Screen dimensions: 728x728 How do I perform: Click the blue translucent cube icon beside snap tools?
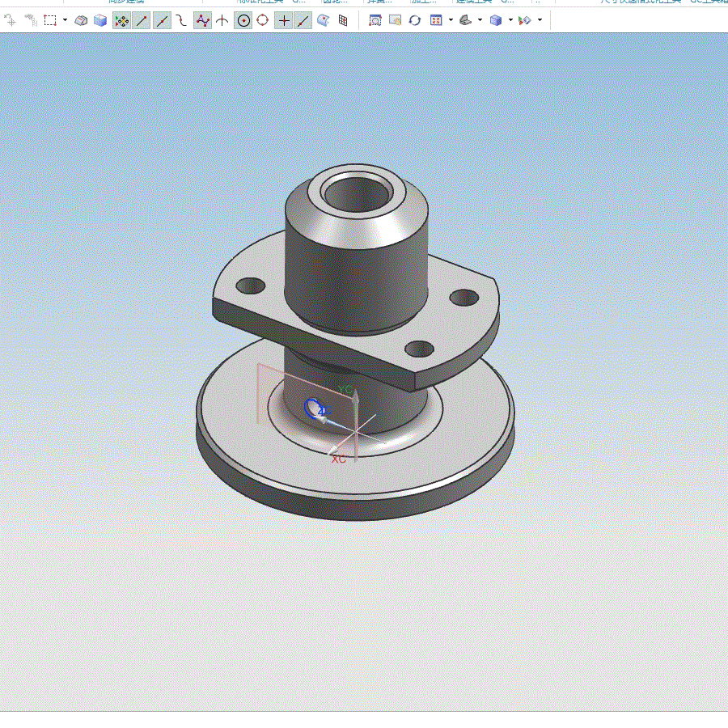coord(100,20)
